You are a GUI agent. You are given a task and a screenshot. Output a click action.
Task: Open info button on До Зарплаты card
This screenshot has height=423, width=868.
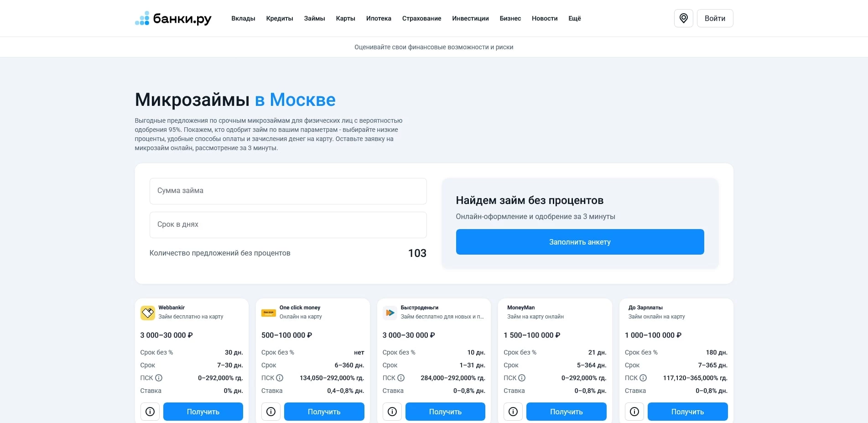pos(634,412)
